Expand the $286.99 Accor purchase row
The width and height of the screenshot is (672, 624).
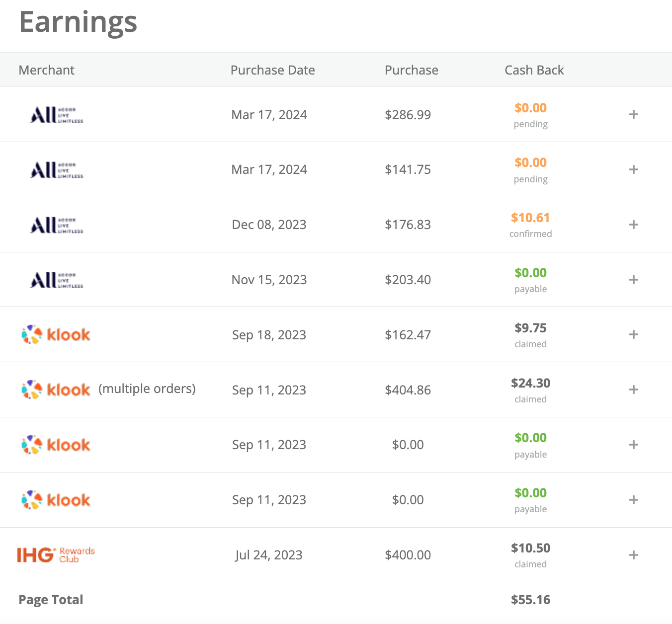coord(633,115)
